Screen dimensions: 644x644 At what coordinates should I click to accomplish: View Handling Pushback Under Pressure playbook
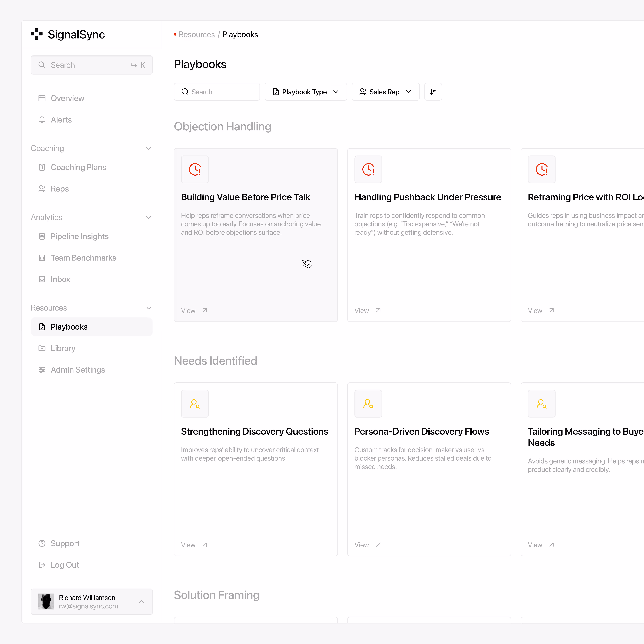pyautogui.click(x=368, y=311)
